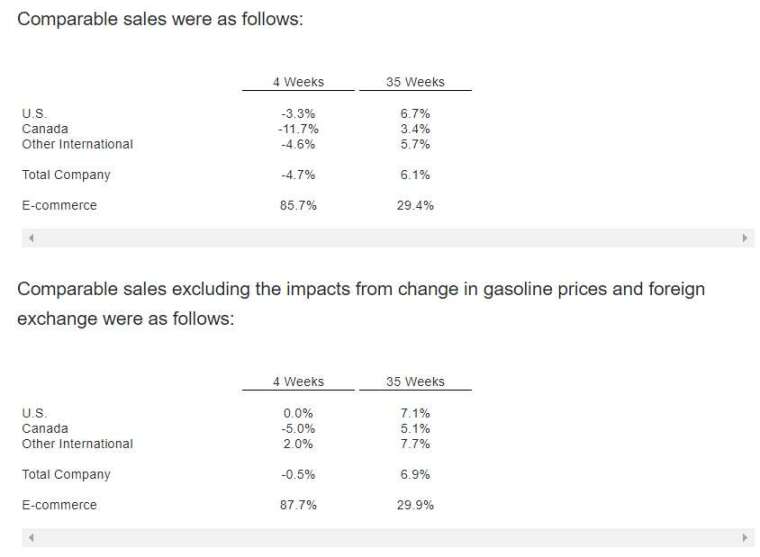Select the first table's 4 Weeks header

(x=298, y=82)
